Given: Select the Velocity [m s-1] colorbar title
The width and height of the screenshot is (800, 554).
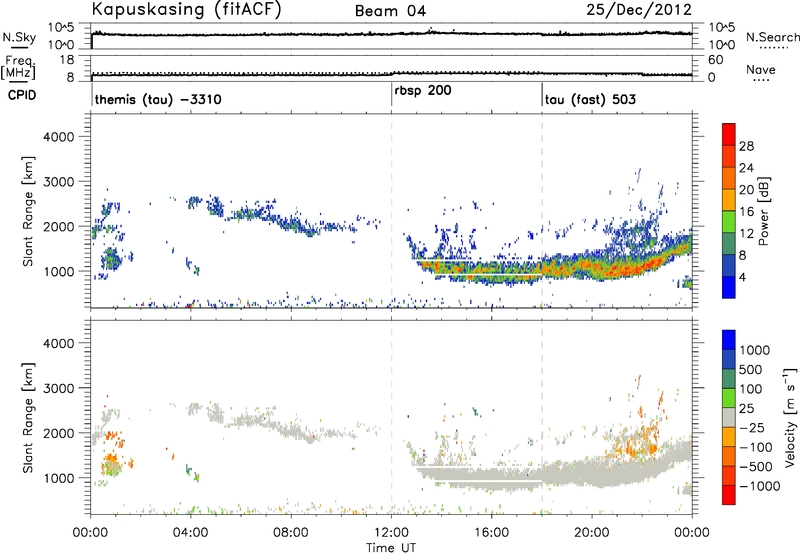Looking at the screenshot, I should (x=790, y=417).
